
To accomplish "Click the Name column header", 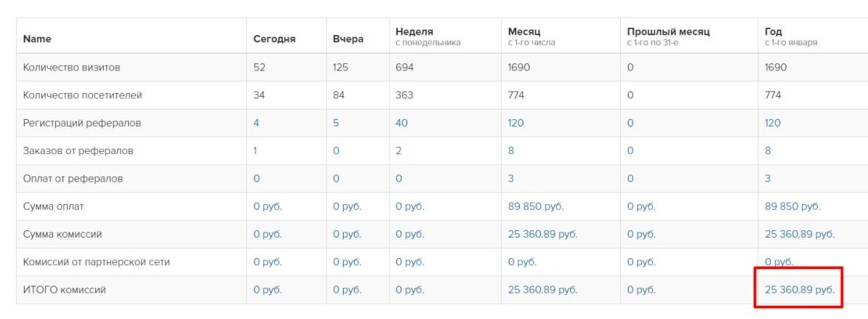I will point(37,39).
